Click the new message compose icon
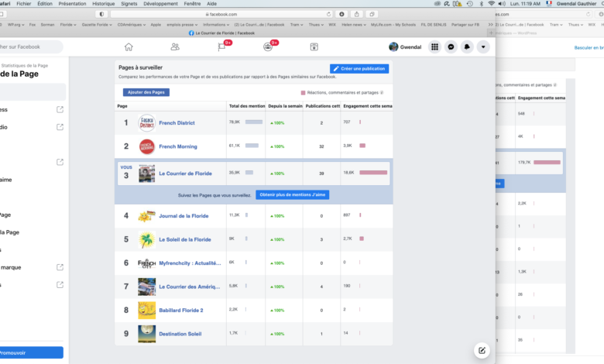Viewport: 604px width, 364px height. pyautogui.click(x=481, y=350)
